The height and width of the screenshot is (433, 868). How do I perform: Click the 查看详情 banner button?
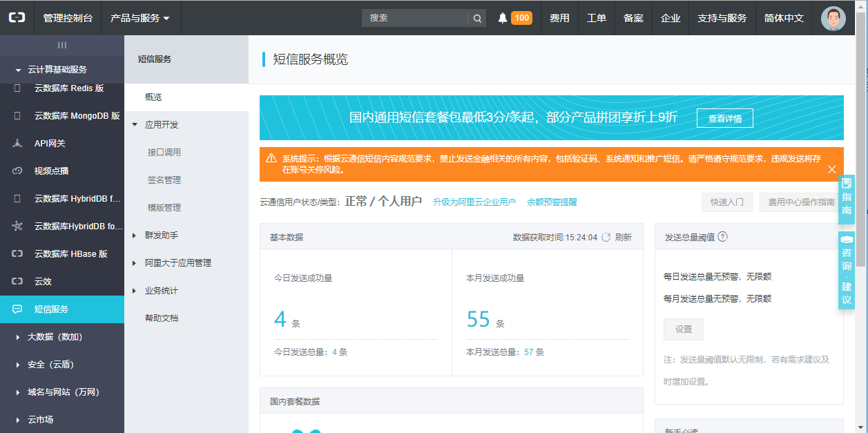pyautogui.click(x=724, y=119)
